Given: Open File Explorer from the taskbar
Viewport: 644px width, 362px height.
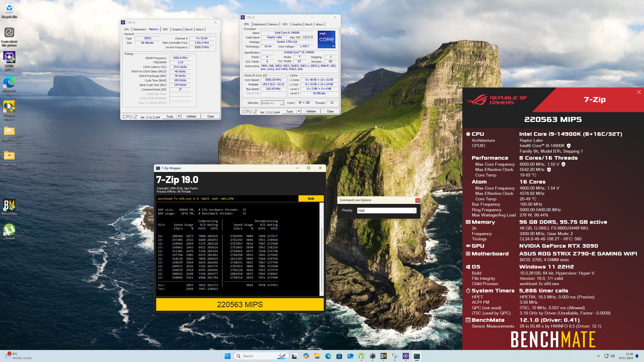Looking at the screenshot, I should click(x=317, y=356).
